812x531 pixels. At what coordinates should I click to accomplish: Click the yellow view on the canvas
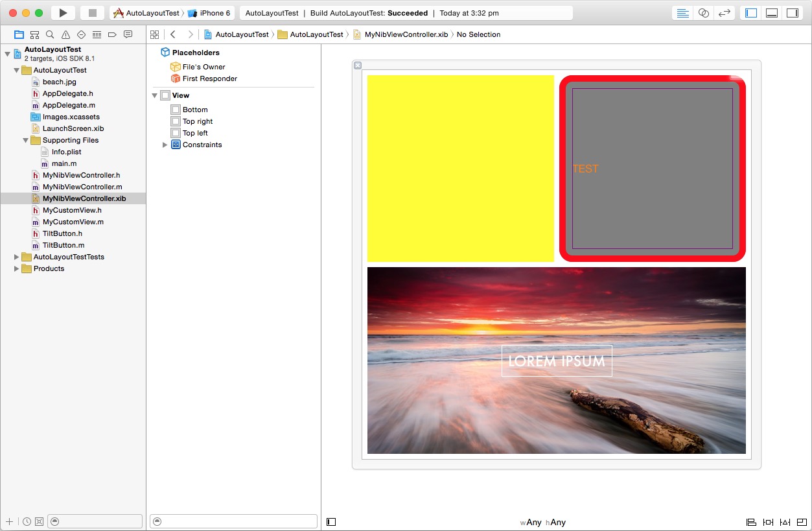click(460, 169)
